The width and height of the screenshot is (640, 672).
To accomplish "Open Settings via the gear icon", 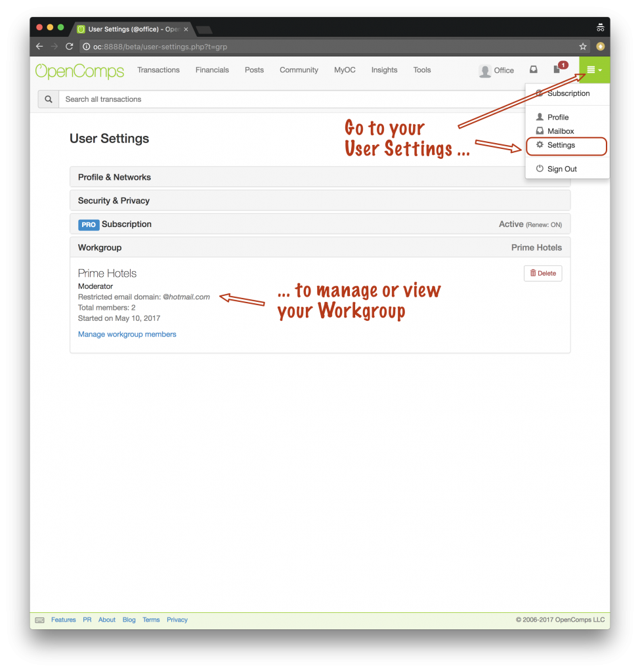I will tap(540, 146).
